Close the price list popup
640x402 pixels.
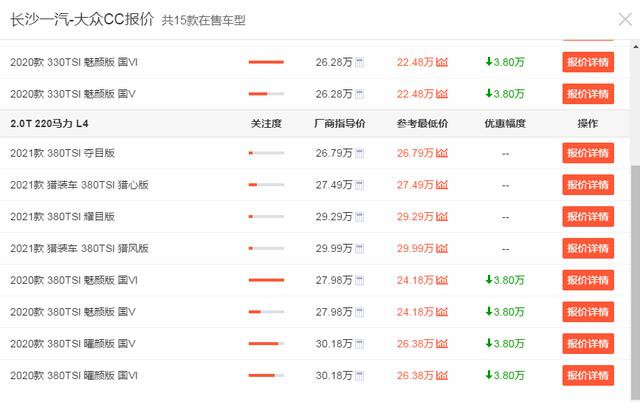(625, 19)
